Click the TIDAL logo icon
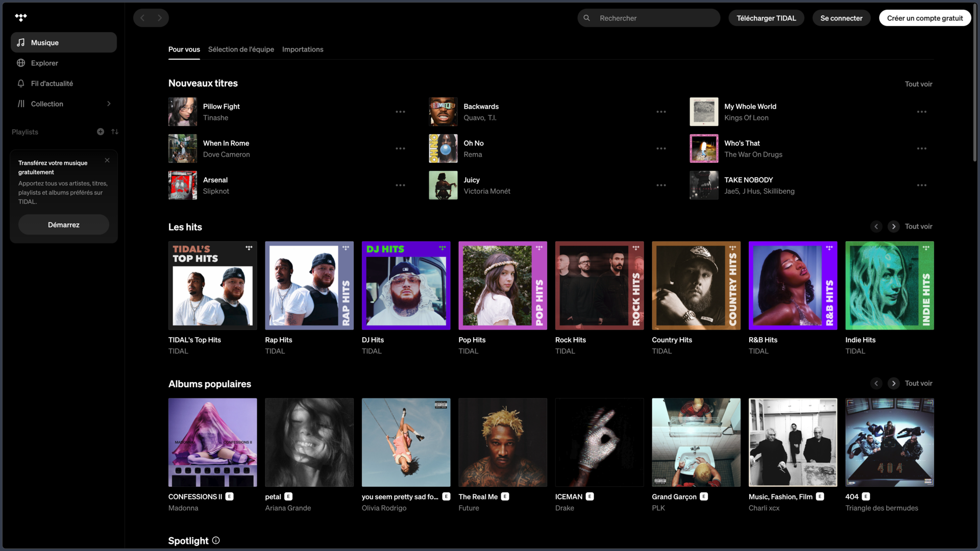 click(21, 18)
